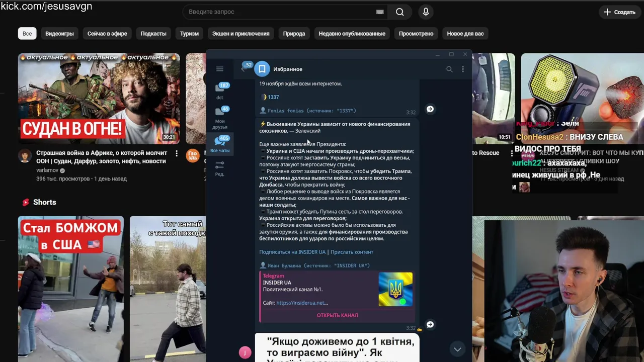Select the Все чаты folder
This screenshot has width=644, height=362.
pos(220,144)
